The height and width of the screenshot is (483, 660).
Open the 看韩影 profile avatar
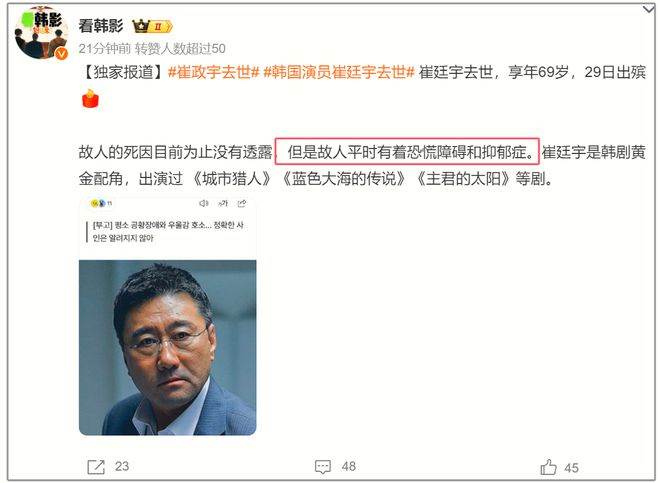point(41,33)
